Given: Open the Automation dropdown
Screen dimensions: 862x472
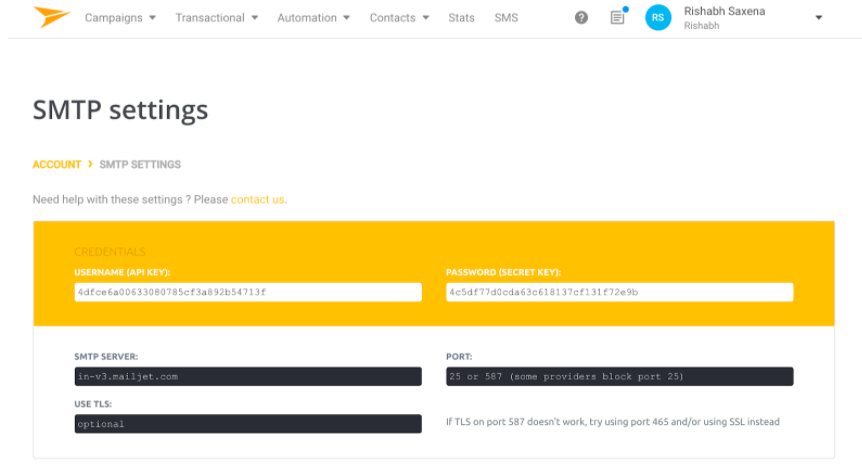Looking at the screenshot, I should [313, 18].
